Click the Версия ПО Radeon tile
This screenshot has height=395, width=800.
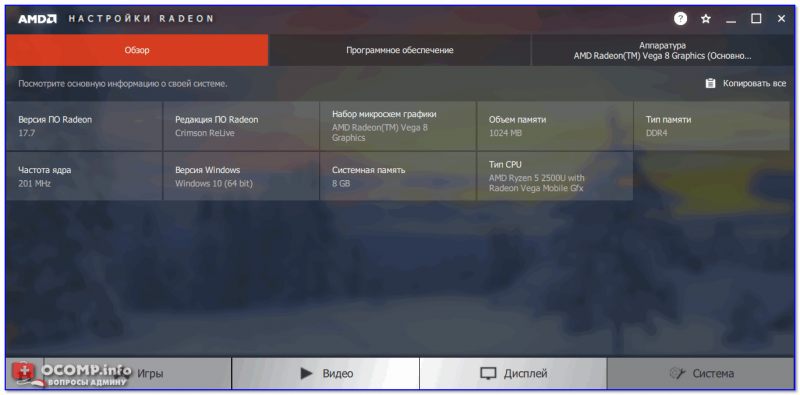click(x=84, y=126)
